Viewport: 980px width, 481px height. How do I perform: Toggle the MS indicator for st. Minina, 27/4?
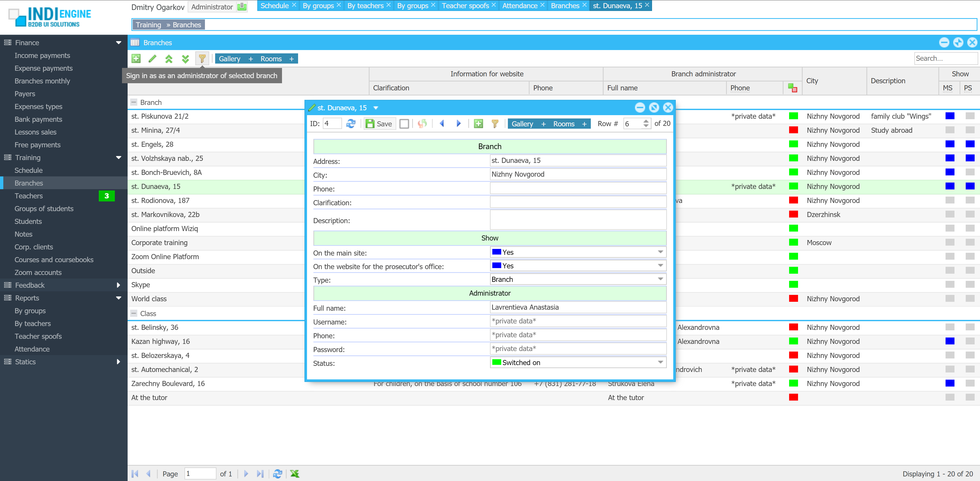coord(950,130)
